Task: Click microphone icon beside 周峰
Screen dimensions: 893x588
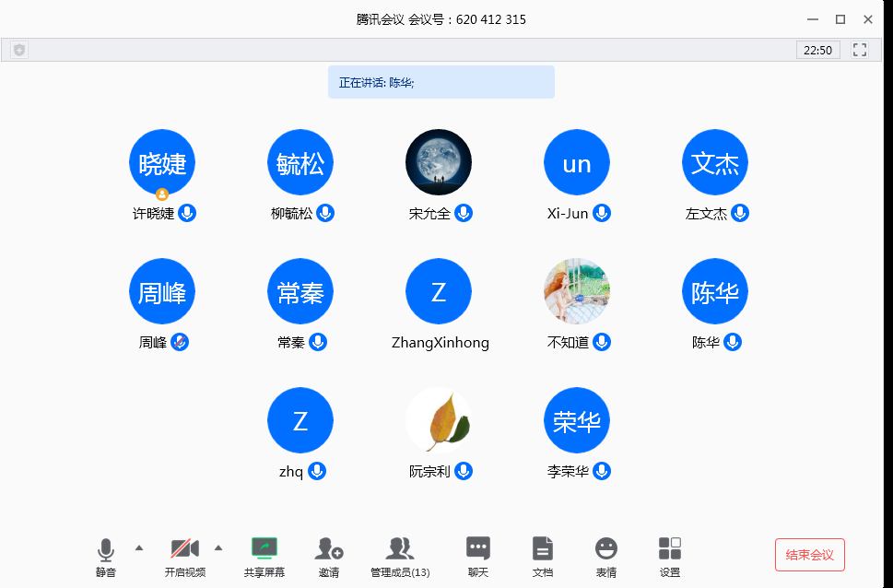Action: (180, 342)
